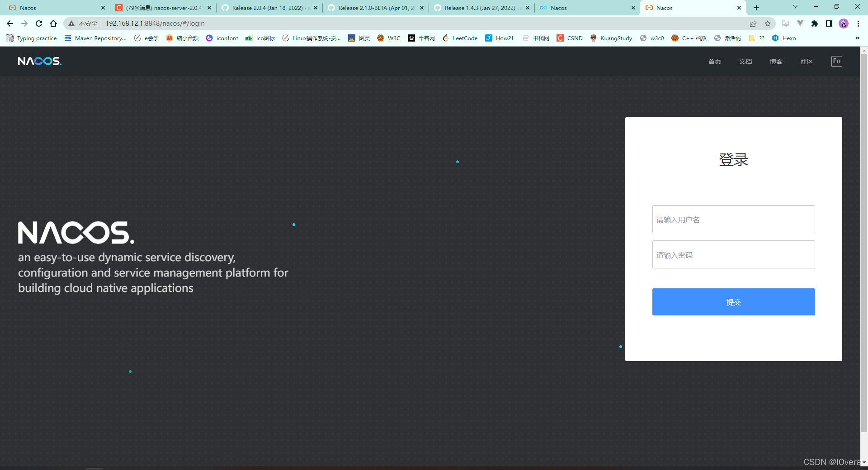Screen dimensions: 868x470
Task: Click the password input field
Action: click(733, 254)
